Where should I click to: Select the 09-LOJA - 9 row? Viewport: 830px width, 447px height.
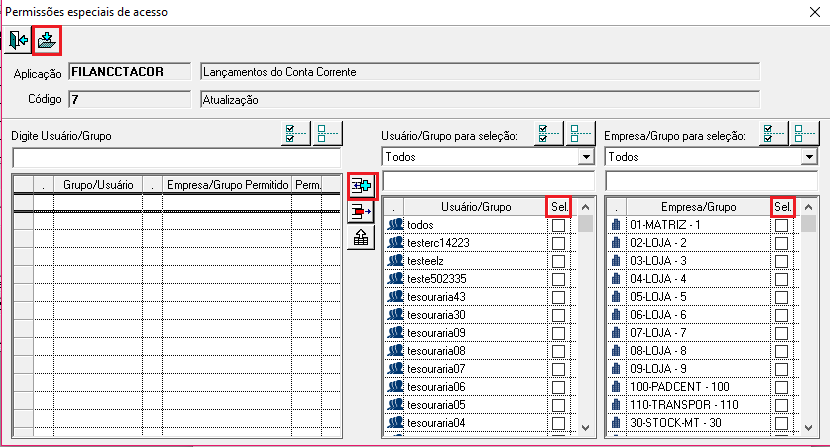click(x=703, y=369)
